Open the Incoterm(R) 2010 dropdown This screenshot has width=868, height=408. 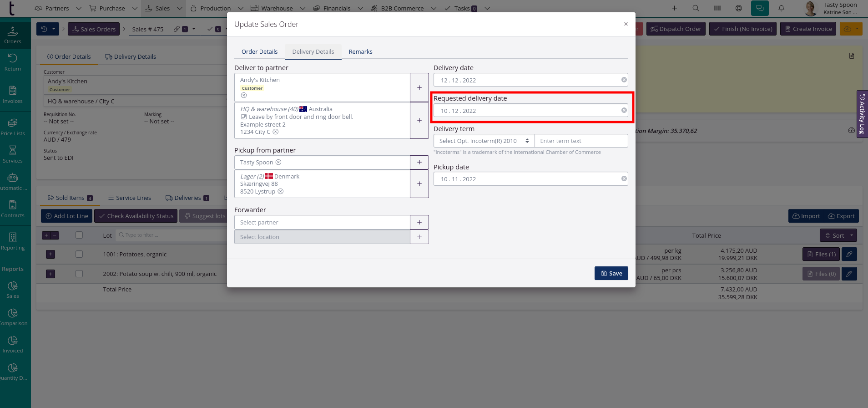click(484, 141)
